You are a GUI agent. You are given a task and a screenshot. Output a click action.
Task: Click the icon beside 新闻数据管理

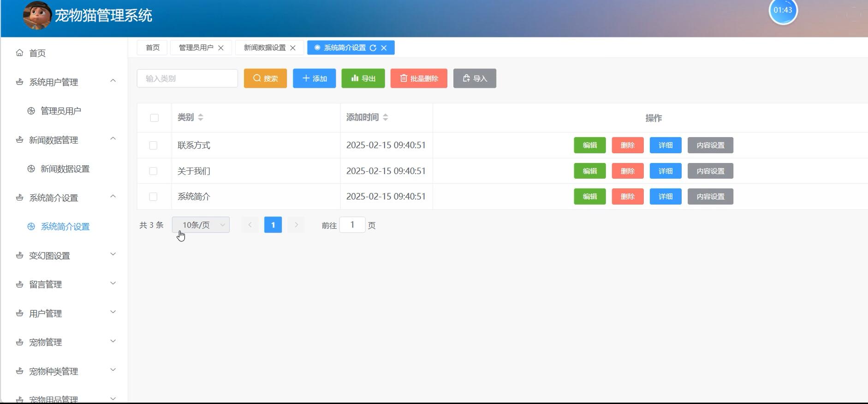click(19, 139)
